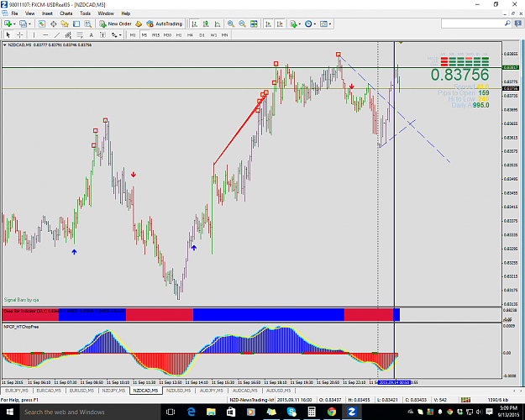
Task: Switch timeframe to W1
Action: [x=213, y=34]
